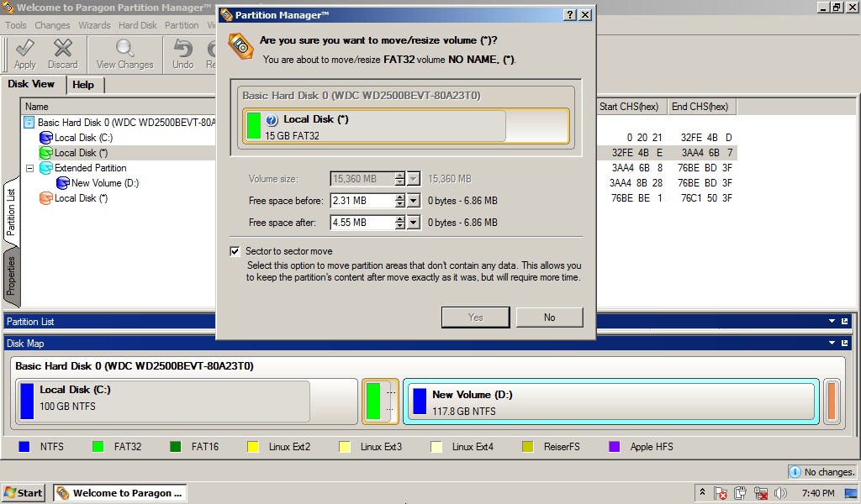Open the Tools menu
Image resolution: width=861 pixels, height=504 pixels.
16,25
